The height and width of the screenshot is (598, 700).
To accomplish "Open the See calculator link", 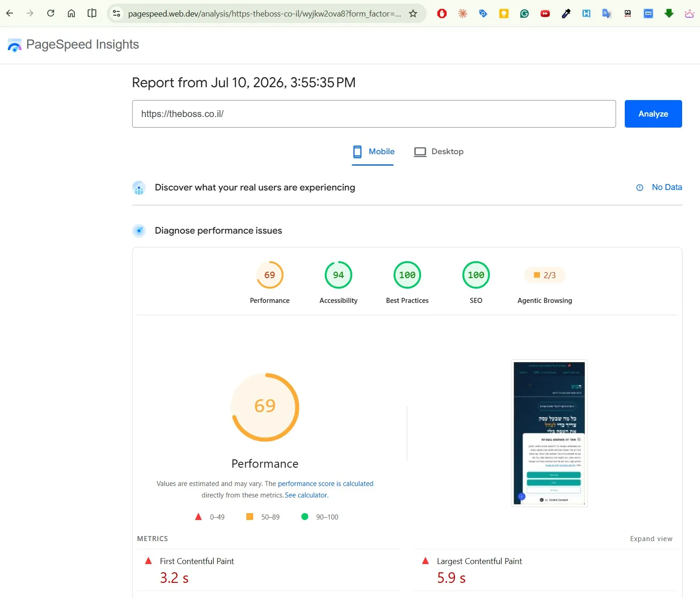I will (306, 495).
